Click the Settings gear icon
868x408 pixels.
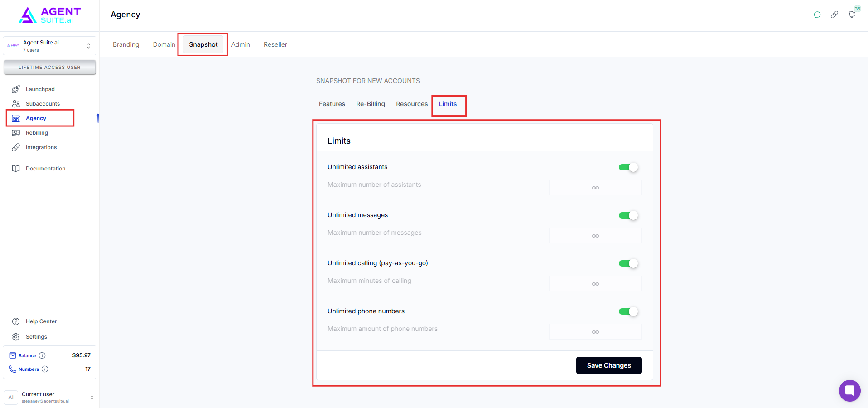click(16, 337)
